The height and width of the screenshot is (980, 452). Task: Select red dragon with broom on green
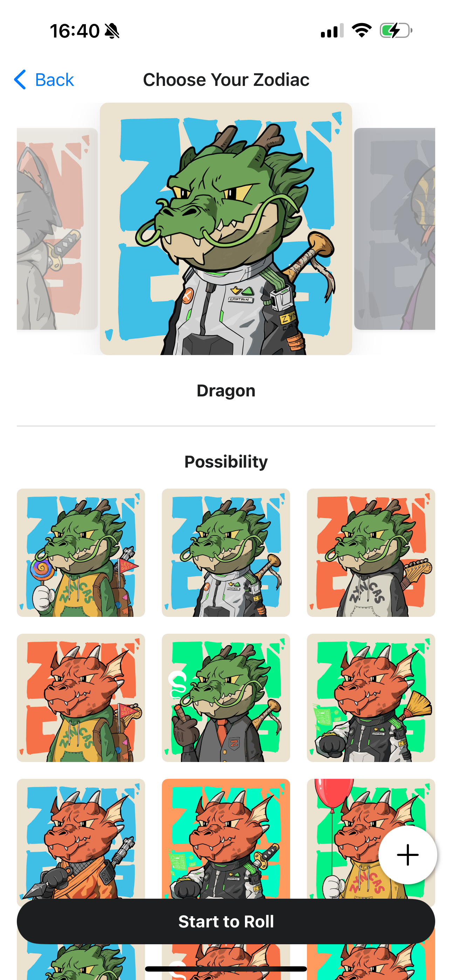coord(371,698)
